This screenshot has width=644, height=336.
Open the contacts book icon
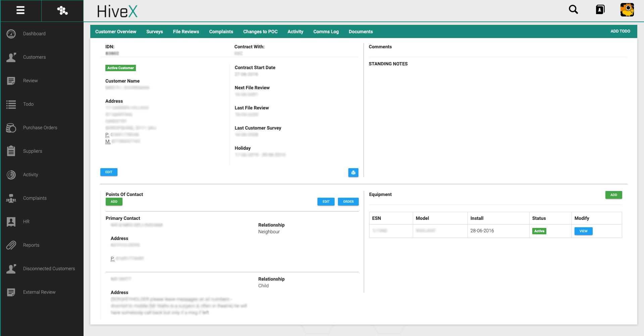(600, 10)
